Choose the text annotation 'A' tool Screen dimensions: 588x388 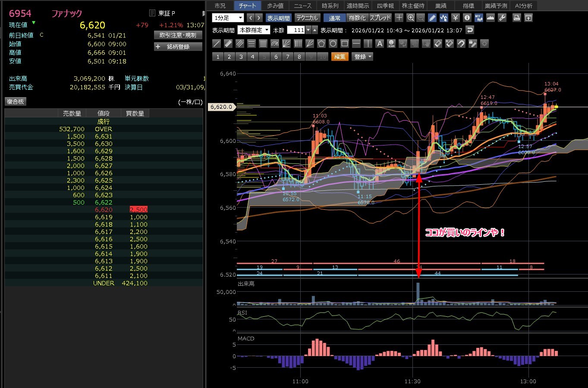[380, 44]
